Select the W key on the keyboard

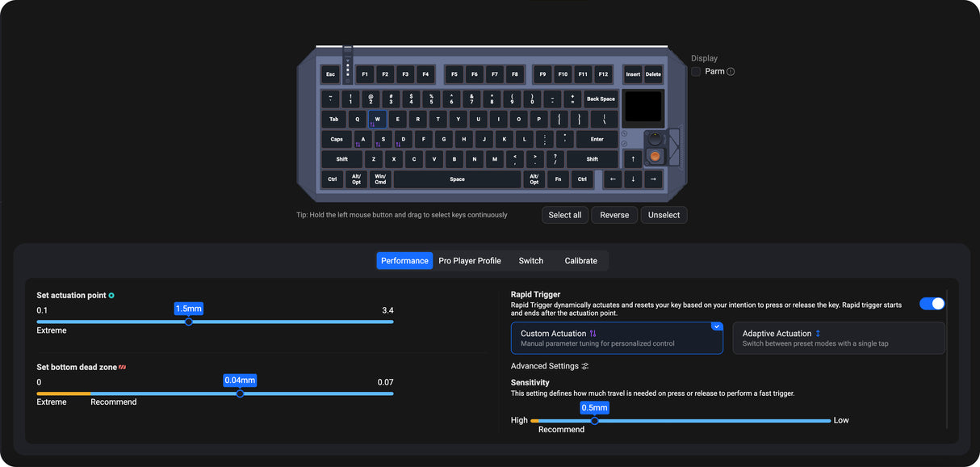[x=377, y=120]
